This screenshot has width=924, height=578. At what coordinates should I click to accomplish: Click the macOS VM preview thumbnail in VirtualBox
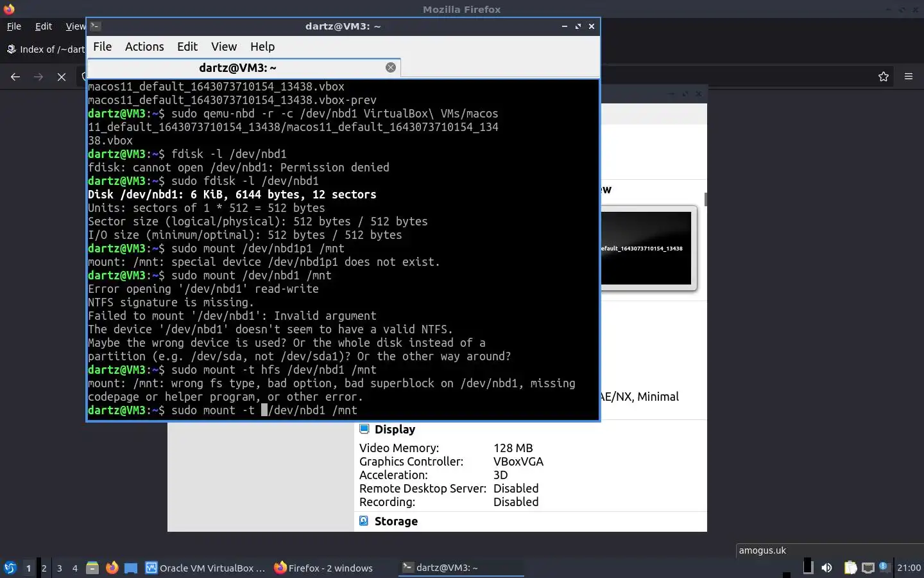pyautogui.click(x=647, y=248)
